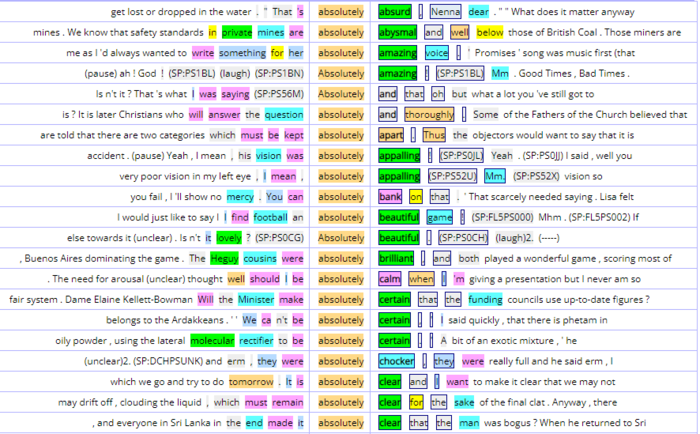Click the speaker code "(SP:PS0JL)"
The height and width of the screenshot is (434, 700).
[x=461, y=156]
